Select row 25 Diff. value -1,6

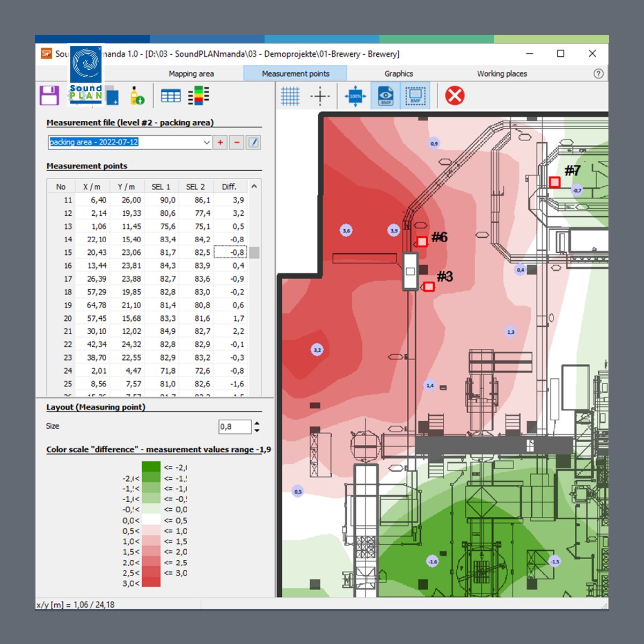(230, 384)
